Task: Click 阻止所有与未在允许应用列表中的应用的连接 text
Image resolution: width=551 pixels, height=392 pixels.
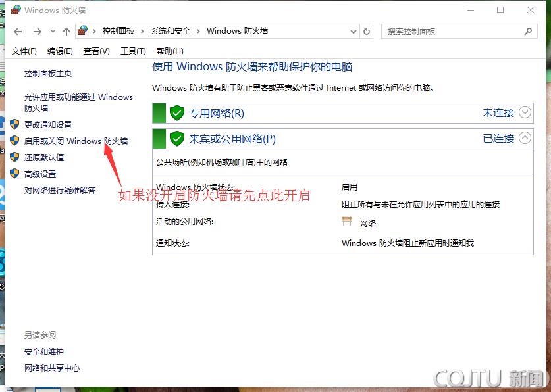Action: (x=421, y=205)
